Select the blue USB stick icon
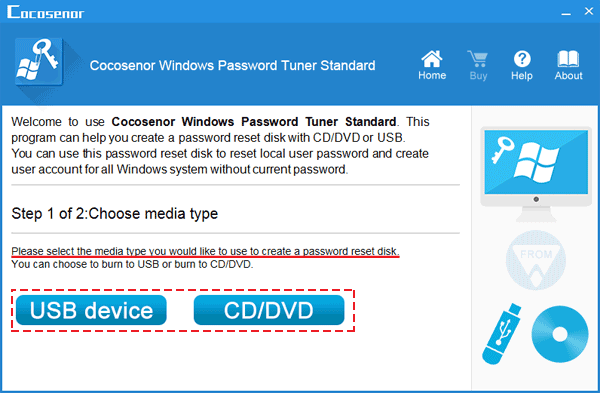Viewport: 600px width, 393px height. tap(501, 334)
